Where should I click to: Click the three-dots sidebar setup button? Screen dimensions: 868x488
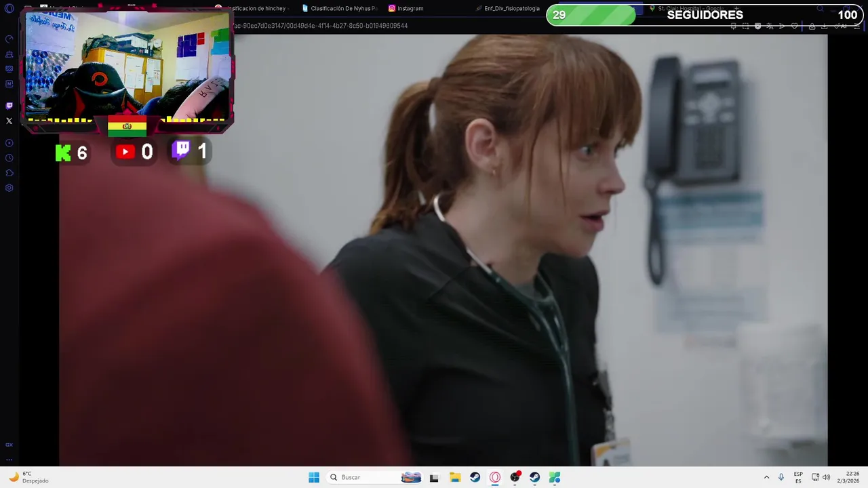point(9,460)
